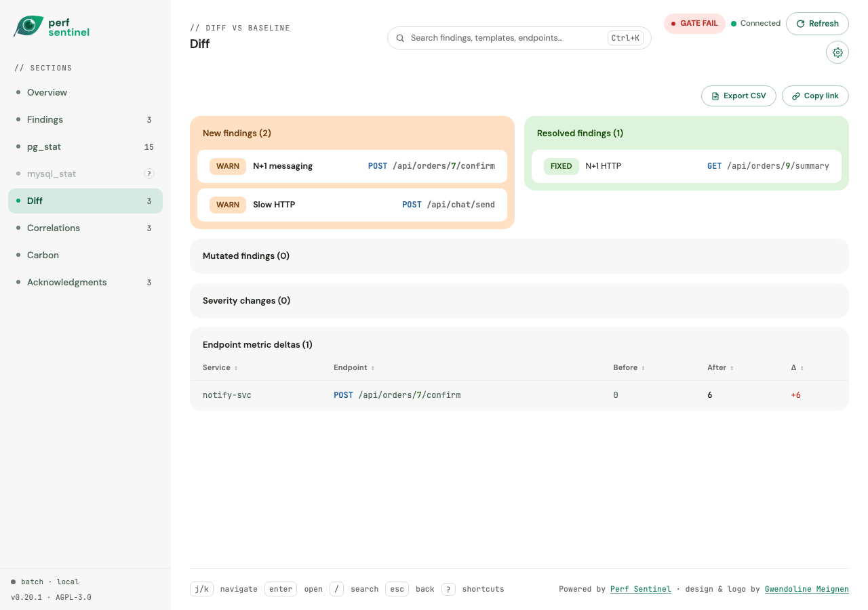Go to the Findings section

coord(85,119)
